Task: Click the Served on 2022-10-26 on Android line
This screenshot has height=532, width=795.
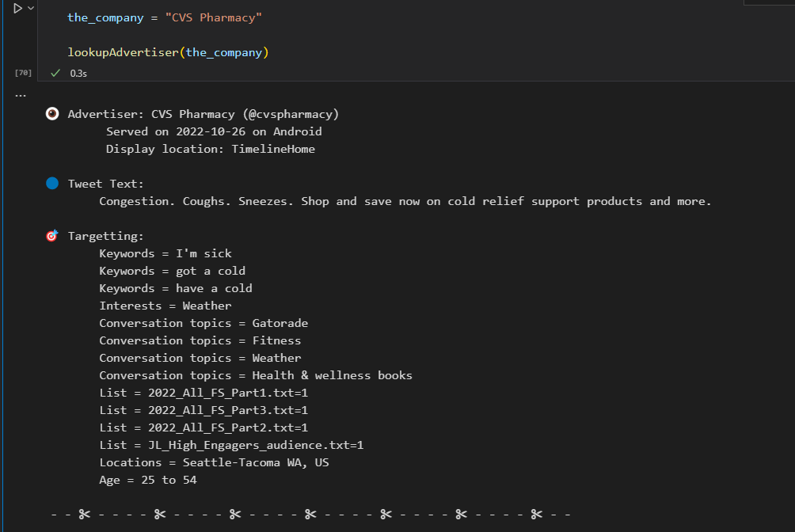Action: tap(214, 132)
